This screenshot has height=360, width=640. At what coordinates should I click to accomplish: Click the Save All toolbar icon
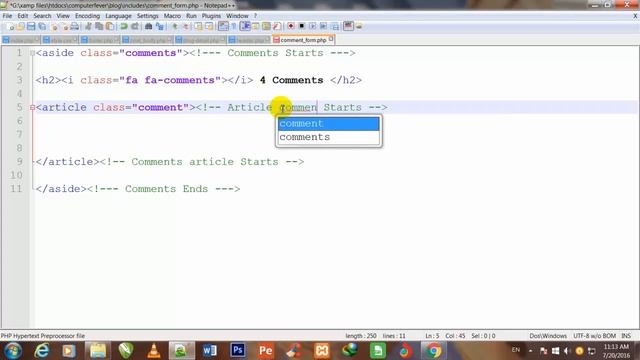tap(42, 26)
